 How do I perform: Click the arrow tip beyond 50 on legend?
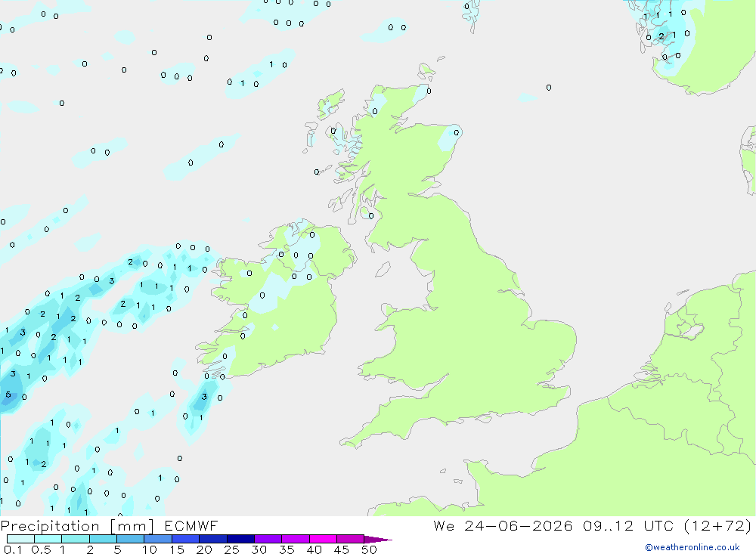(378, 540)
